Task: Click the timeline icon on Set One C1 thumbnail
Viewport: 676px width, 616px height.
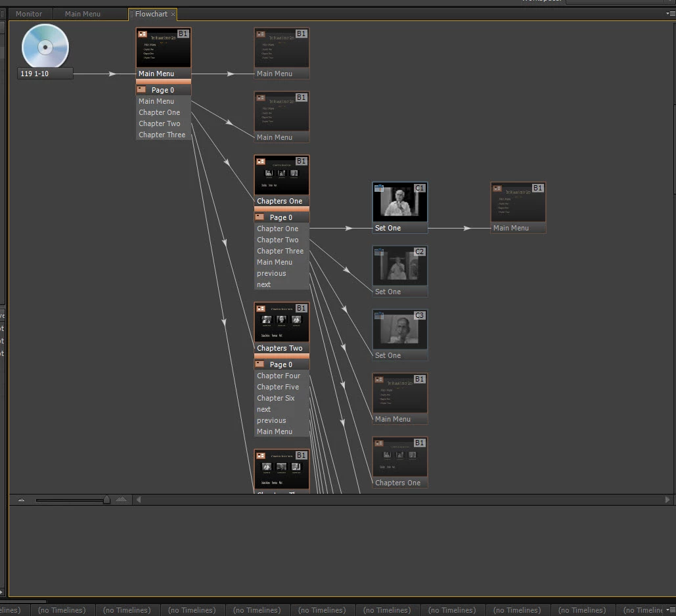Action: [379, 188]
